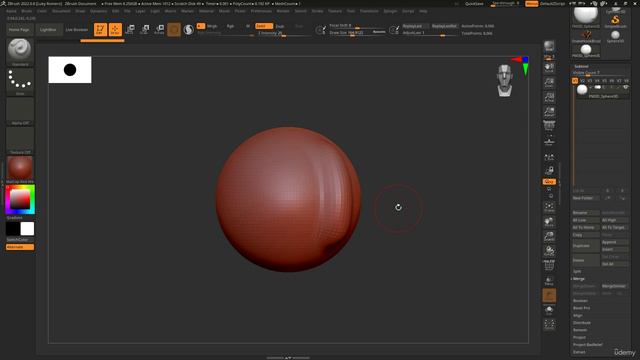Open the Zplugin menu
This screenshot has width=640, height=360.
[x=390, y=11]
